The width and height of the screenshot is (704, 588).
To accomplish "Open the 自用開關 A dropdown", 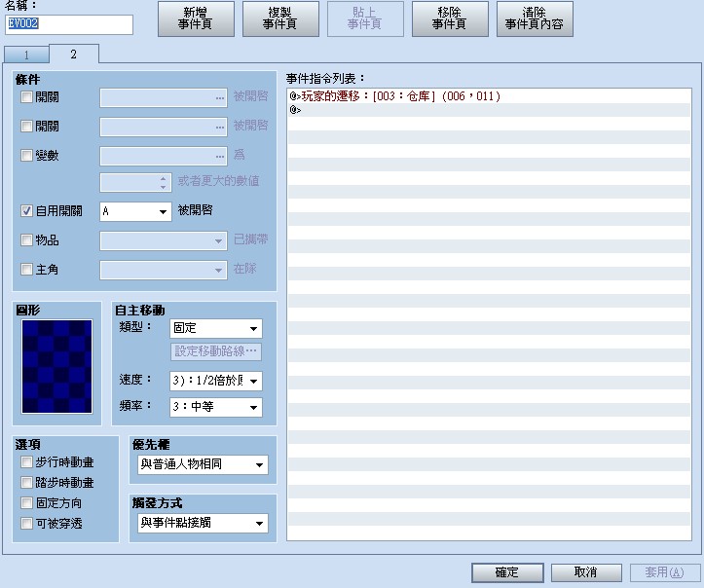I will [135, 211].
